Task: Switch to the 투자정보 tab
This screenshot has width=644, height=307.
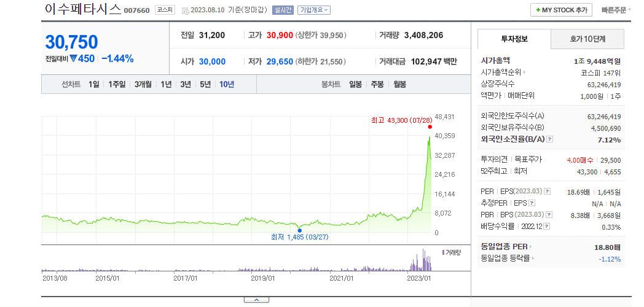Action: 514,39
